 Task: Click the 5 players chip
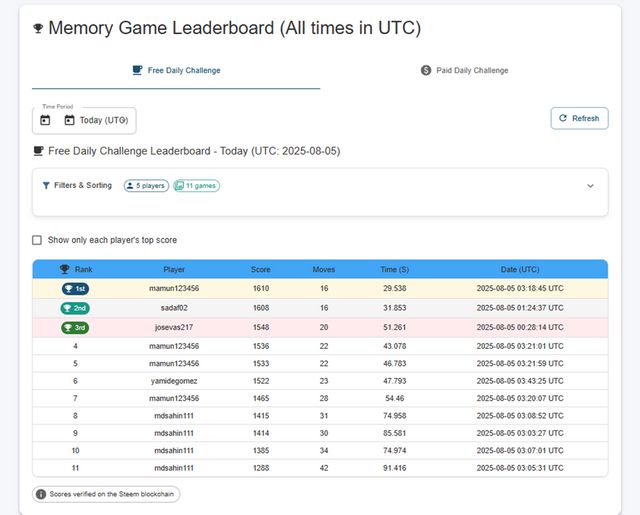click(x=146, y=186)
